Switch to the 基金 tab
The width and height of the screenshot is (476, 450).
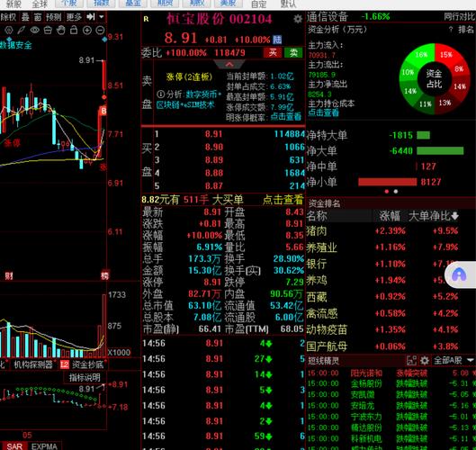133,4
